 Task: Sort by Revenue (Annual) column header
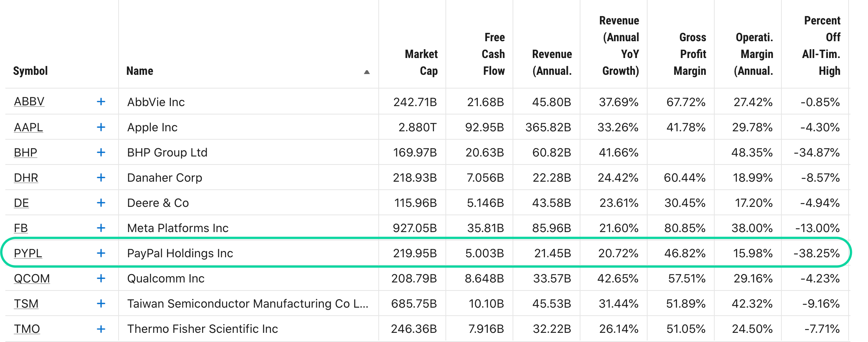[x=552, y=62]
